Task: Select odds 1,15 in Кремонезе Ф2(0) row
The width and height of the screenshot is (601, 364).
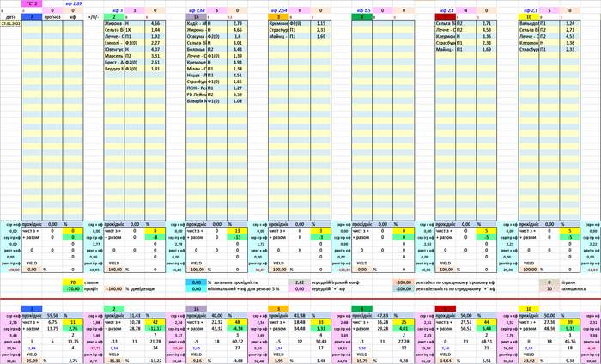Action: 321,23
